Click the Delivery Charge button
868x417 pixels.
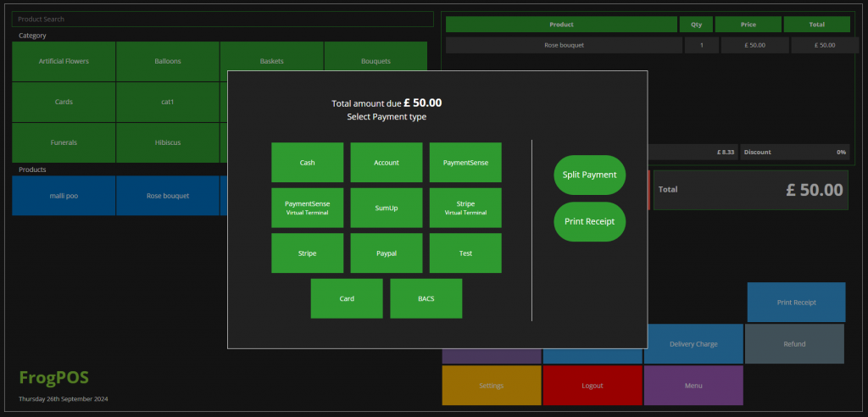[x=693, y=344]
